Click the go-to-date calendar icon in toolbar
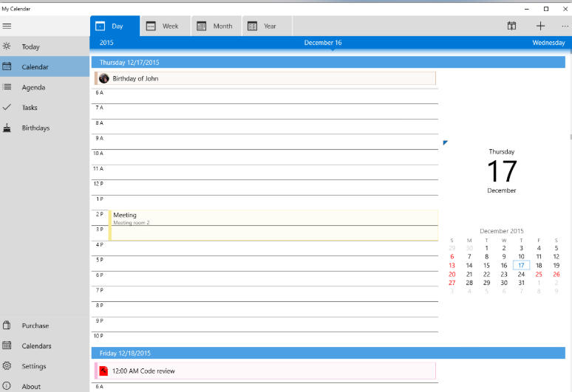 pos(511,26)
